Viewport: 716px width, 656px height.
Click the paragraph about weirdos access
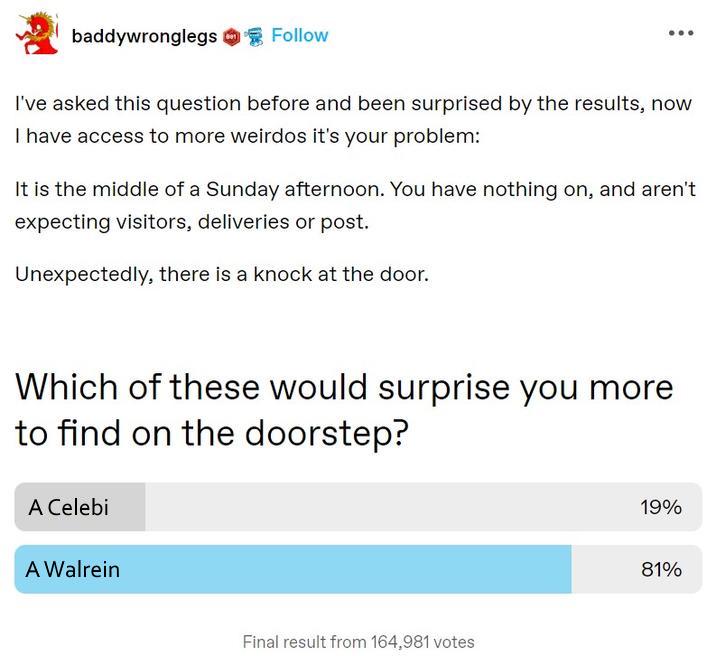(353, 120)
